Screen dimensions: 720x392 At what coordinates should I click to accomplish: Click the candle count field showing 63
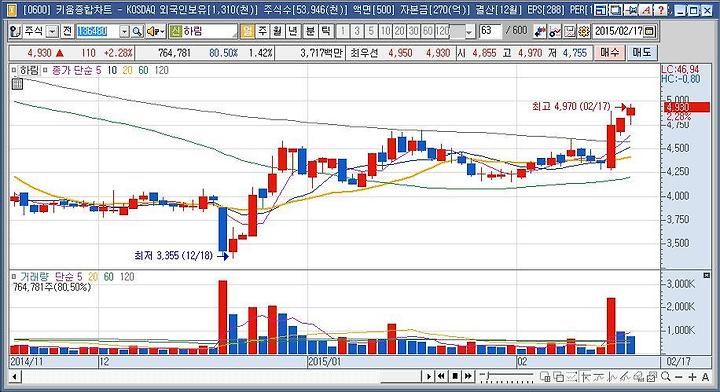click(489, 31)
